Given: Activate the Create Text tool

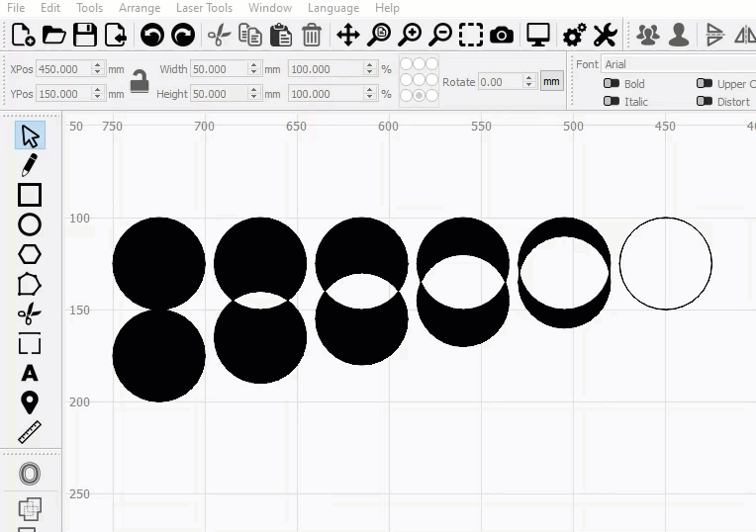Looking at the screenshot, I should click(x=30, y=373).
